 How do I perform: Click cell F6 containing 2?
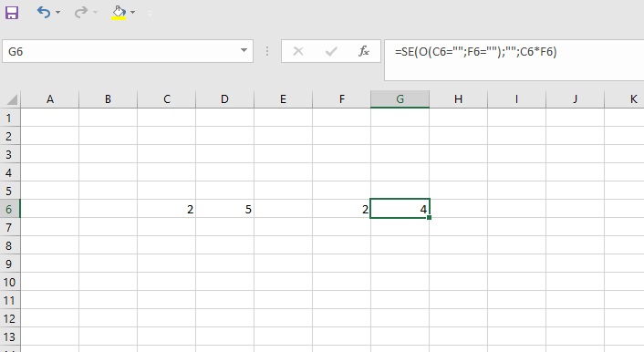point(341,209)
